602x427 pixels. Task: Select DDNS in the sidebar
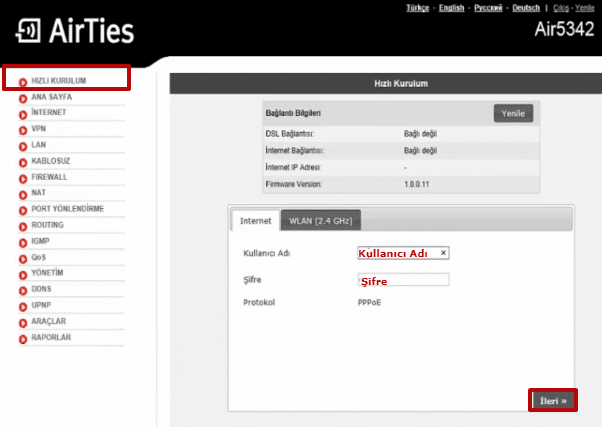(x=41, y=289)
